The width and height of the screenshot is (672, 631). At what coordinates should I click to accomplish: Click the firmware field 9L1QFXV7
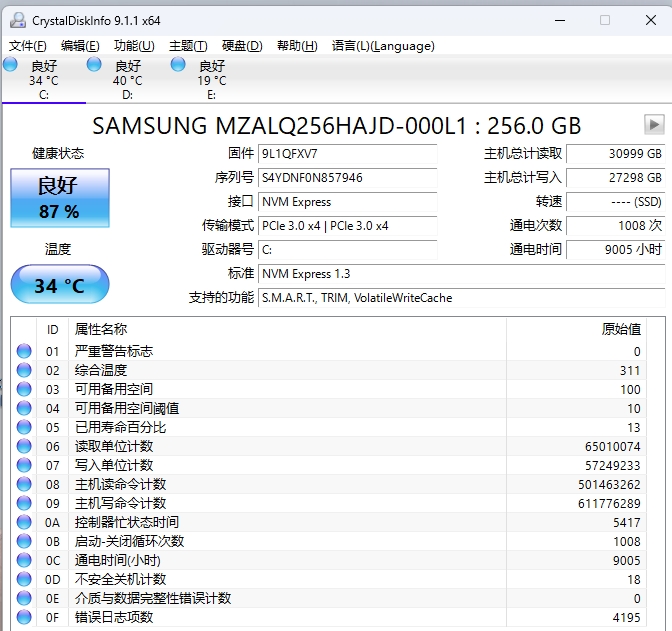pos(348,154)
